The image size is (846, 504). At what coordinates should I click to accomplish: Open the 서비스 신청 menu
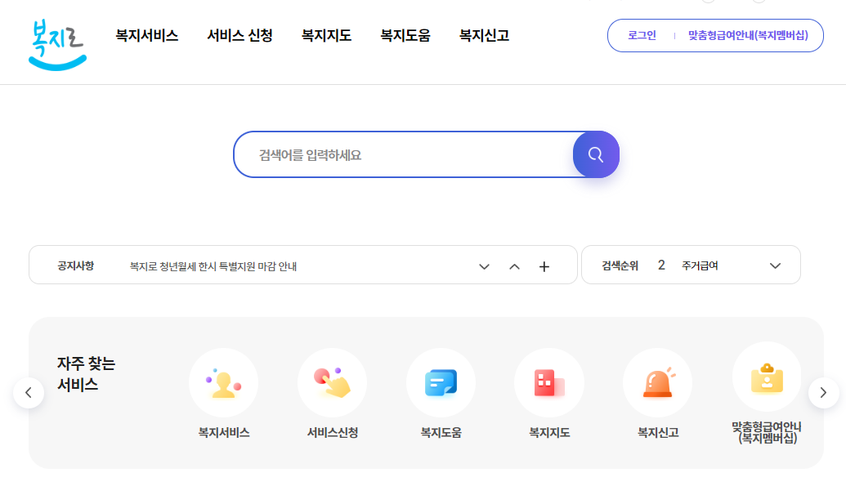(x=239, y=36)
